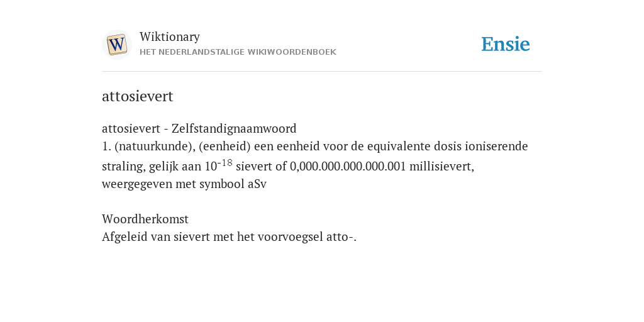Click 'weergegeven met symbool' text line
The image size is (644, 322).
(173, 184)
